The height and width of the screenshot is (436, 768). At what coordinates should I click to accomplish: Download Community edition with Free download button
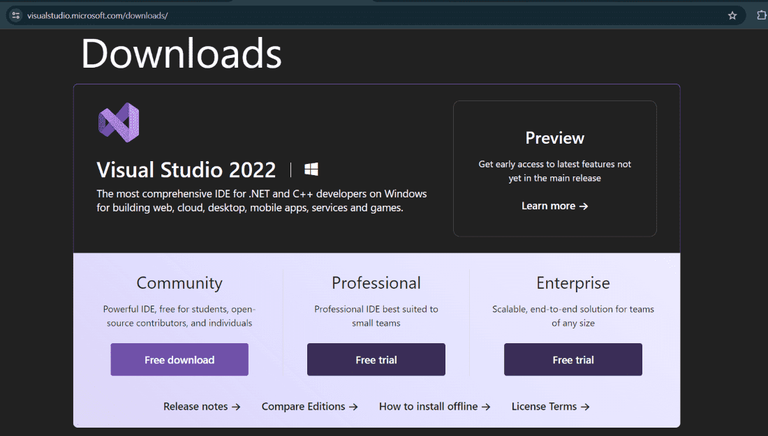[x=179, y=360]
